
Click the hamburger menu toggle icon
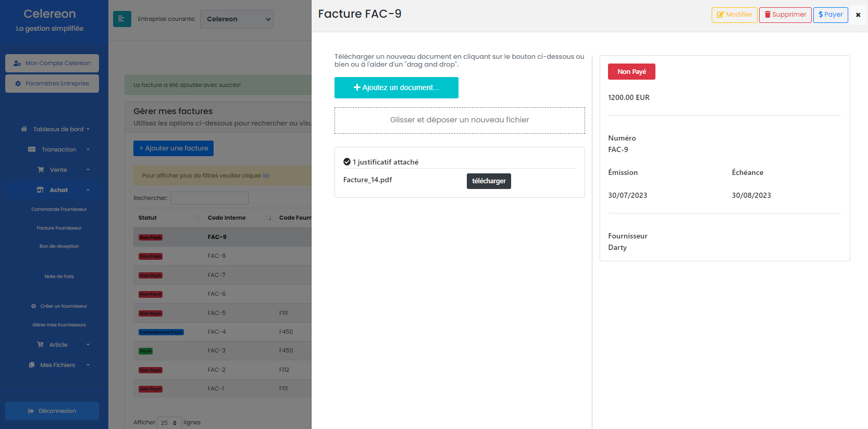(x=122, y=19)
